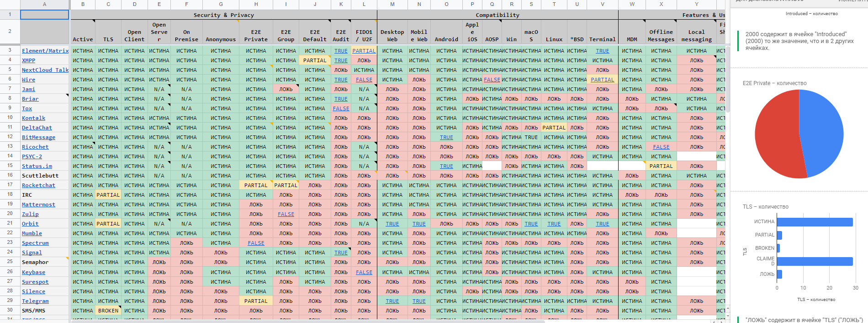
Task: Click PARTIAL Terminal link in the Wire row
Action: click(603, 80)
